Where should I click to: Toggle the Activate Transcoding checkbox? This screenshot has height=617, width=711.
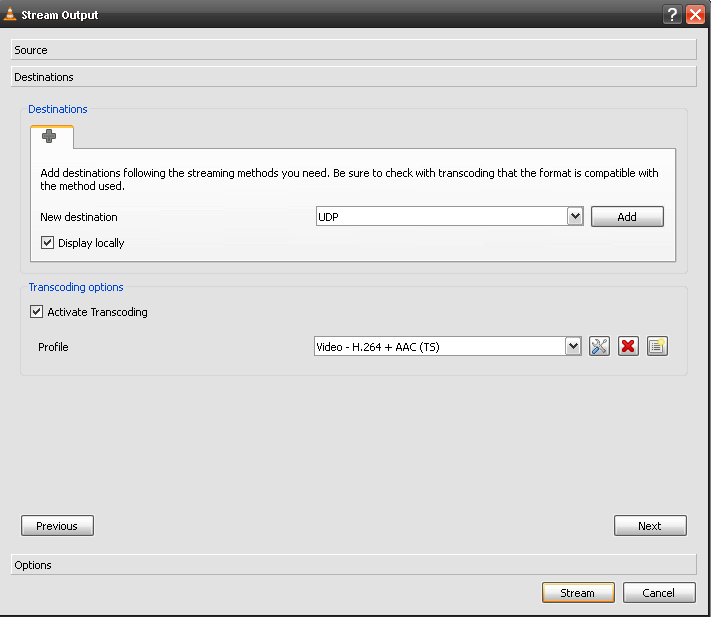36,311
